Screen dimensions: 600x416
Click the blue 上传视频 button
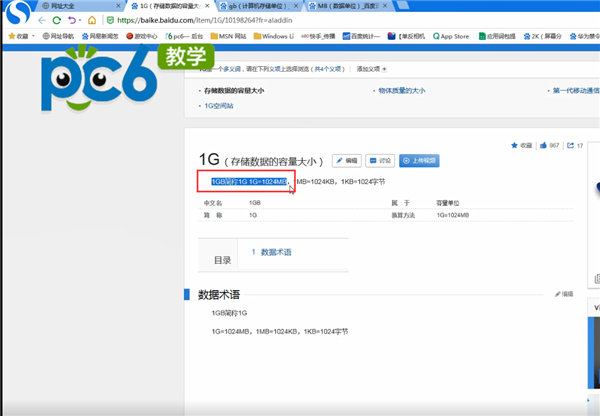tap(419, 161)
